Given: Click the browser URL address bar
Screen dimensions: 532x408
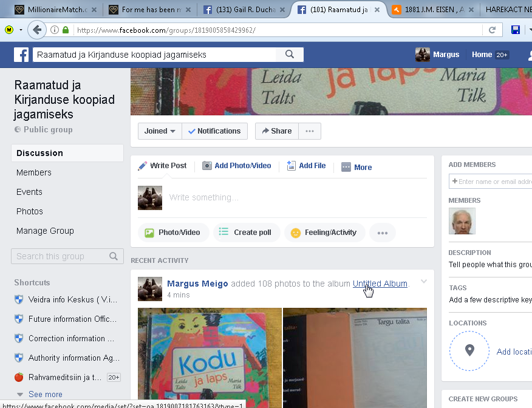Looking at the screenshot, I should (x=278, y=30).
